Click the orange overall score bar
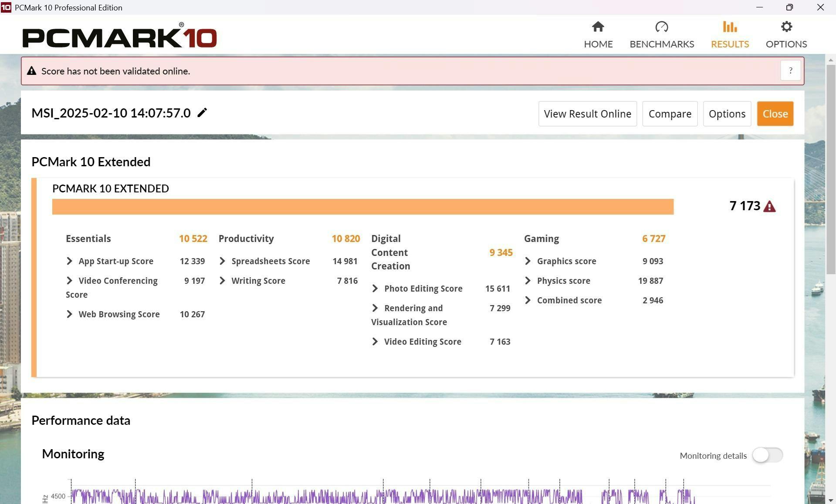 pyautogui.click(x=363, y=207)
